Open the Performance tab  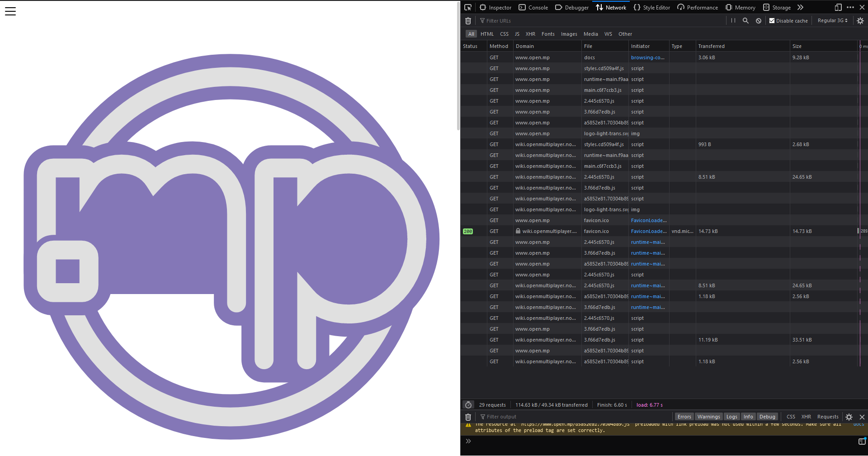pyautogui.click(x=698, y=7)
